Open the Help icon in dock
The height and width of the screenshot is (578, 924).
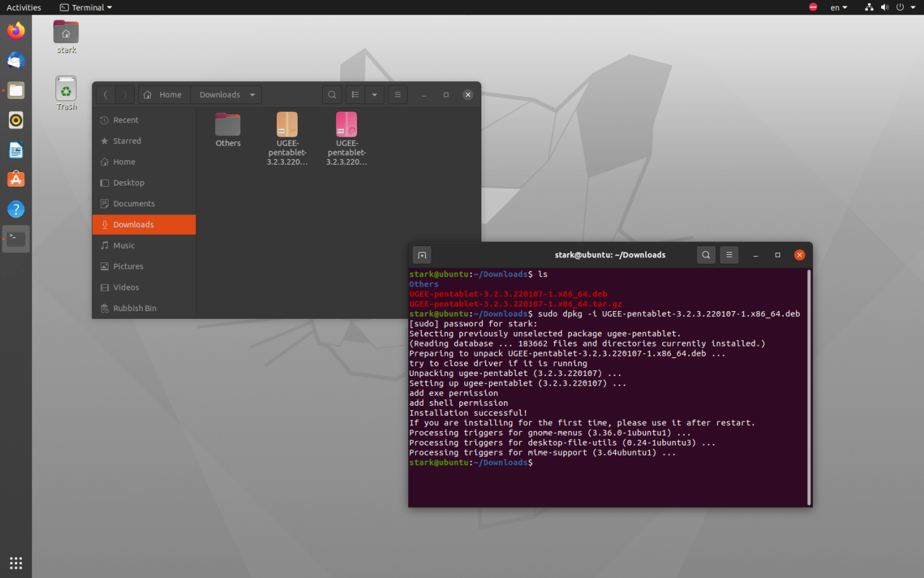coord(16,209)
